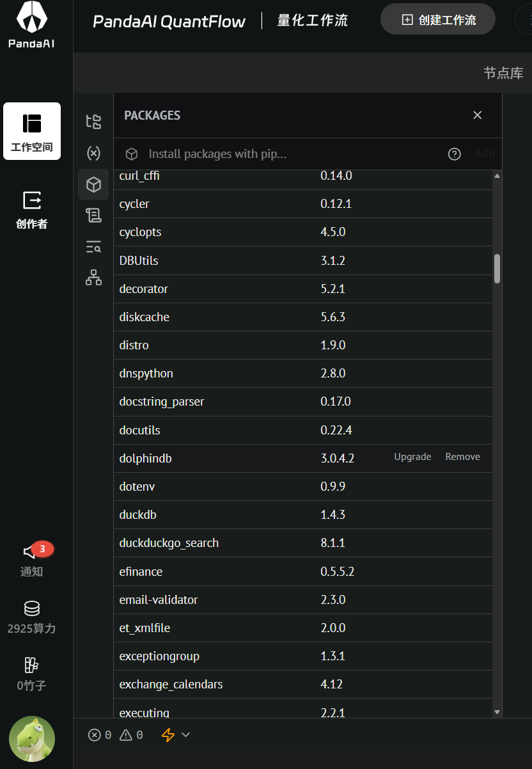Click the package list scroll up arrow
This screenshot has height=769, width=532.
click(x=497, y=175)
